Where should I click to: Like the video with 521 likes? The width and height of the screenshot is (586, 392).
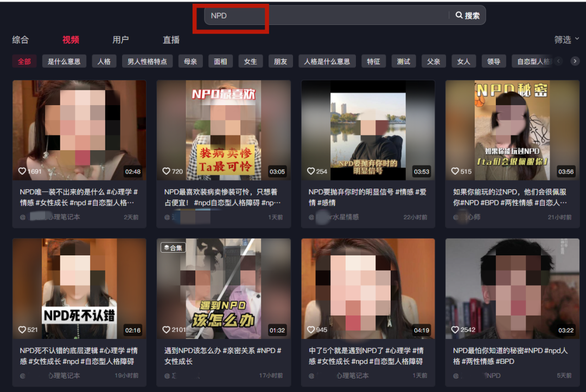coord(22,330)
